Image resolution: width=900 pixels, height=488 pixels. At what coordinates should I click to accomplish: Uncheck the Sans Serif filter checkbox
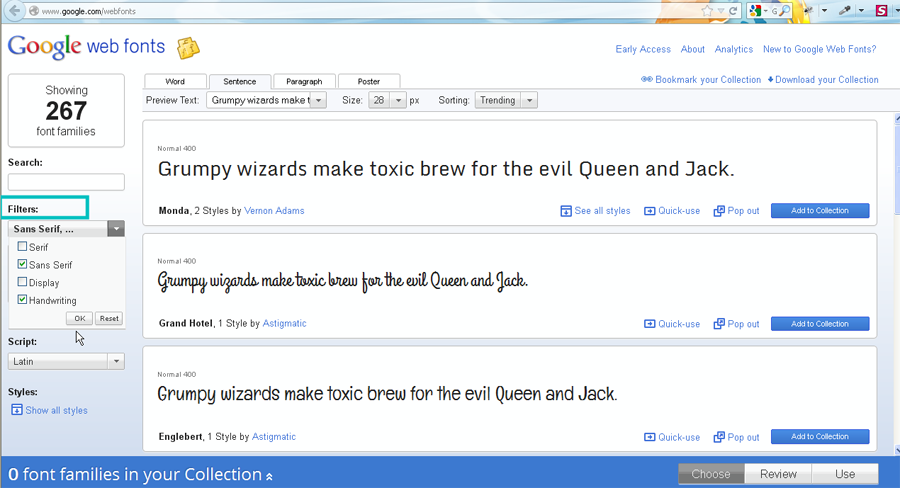(22, 264)
